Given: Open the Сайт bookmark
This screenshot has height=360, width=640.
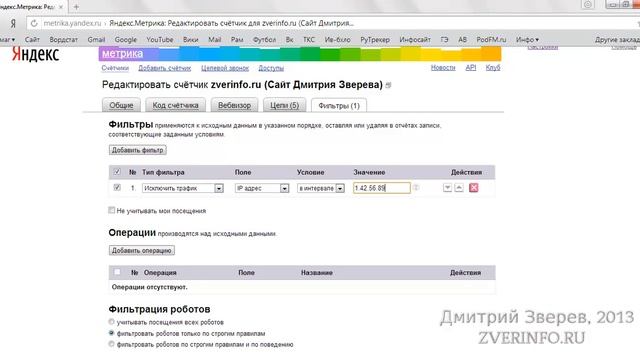Looking at the screenshot, I should click(32, 40).
